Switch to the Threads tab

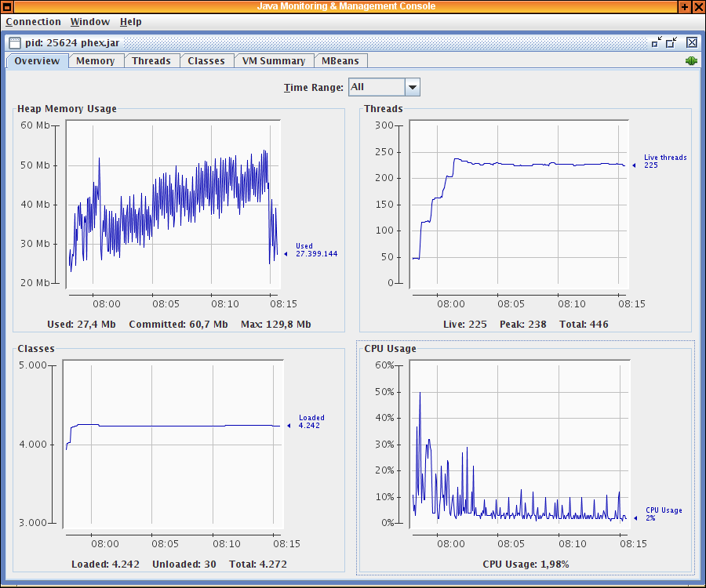pyautogui.click(x=151, y=60)
